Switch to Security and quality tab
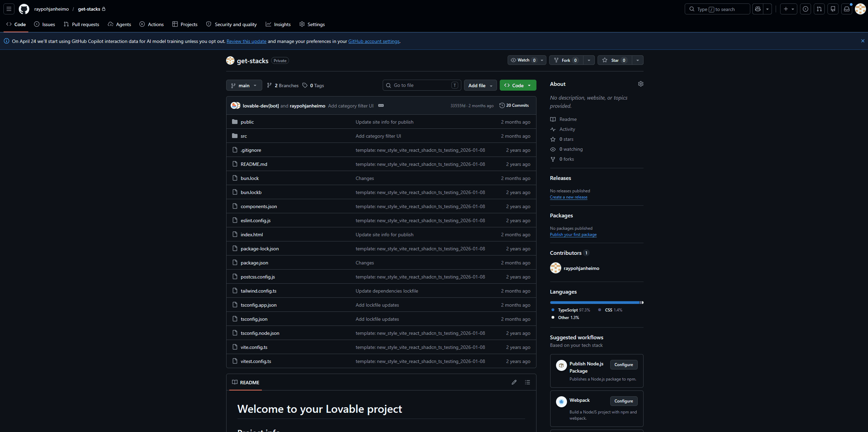 [231, 24]
